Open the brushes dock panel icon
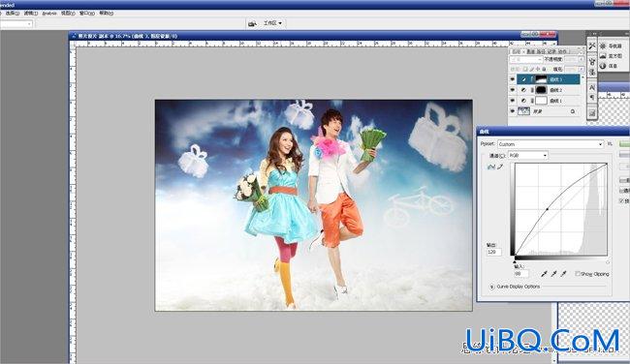Image resolution: width=630 pixels, height=364 pixels. pos(592,61)
